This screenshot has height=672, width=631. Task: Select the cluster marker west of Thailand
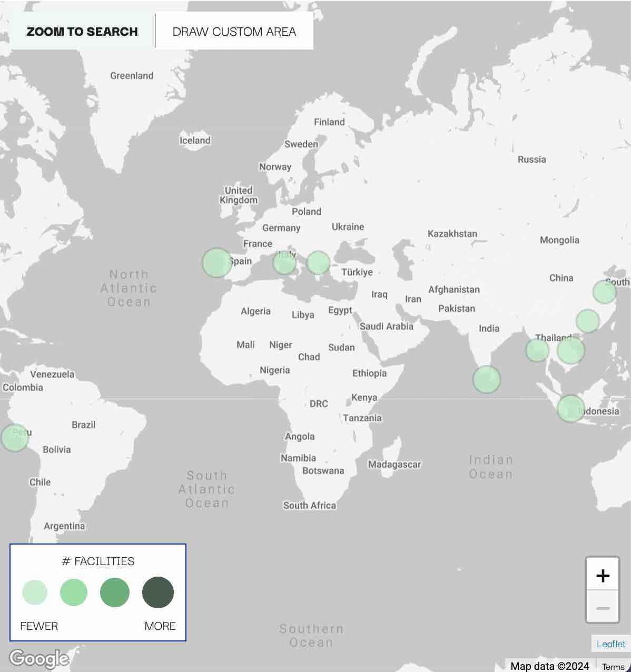pos(537,350)
